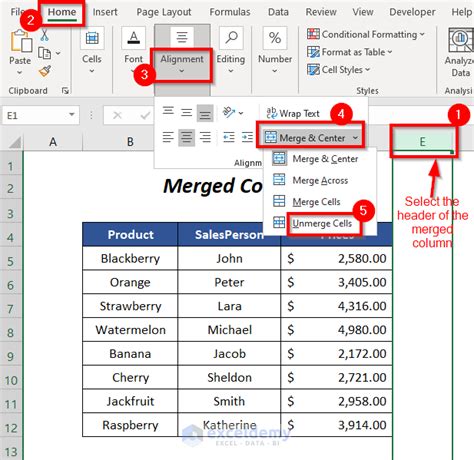Decrease indent in alignment panel
The width and height of the screenshot is (474, 460).
point(229,137)
